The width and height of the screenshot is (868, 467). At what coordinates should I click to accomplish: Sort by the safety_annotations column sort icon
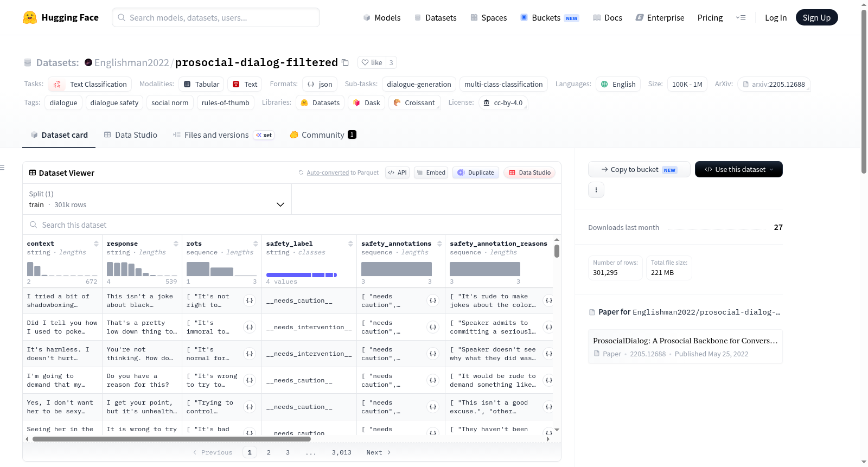(x=439, y=244)
